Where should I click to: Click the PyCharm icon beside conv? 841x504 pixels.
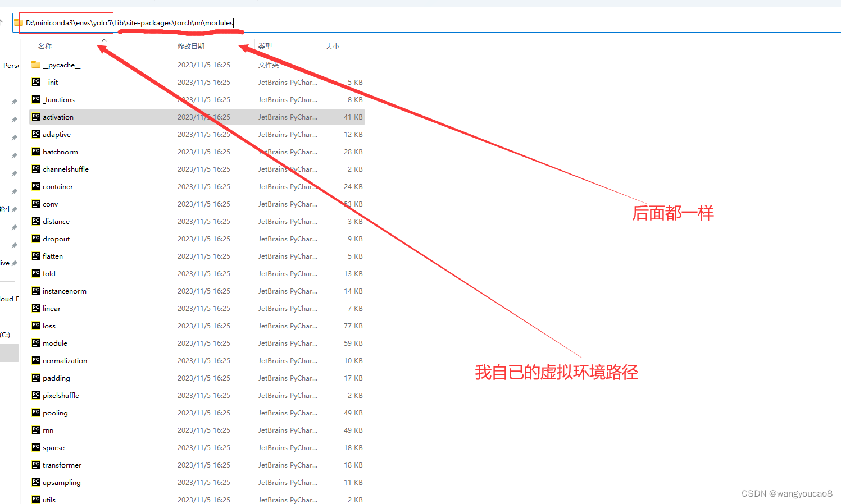click(35, 204)
